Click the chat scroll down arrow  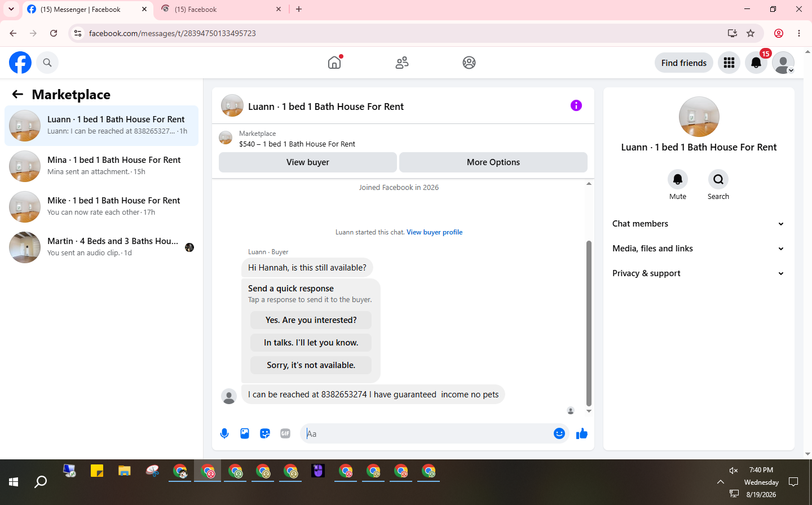589,411
